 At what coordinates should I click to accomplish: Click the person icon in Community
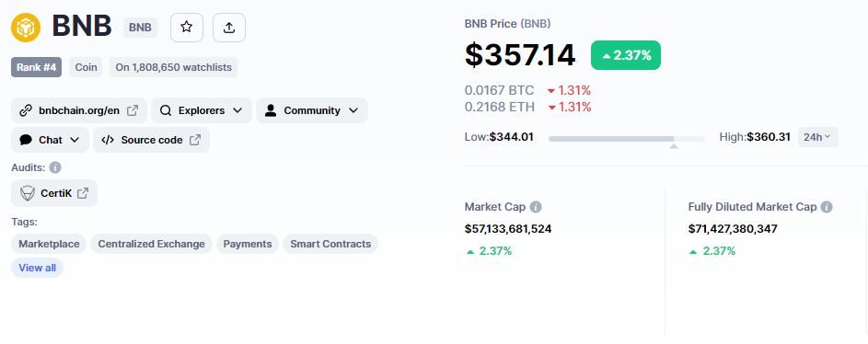[270, 110]
